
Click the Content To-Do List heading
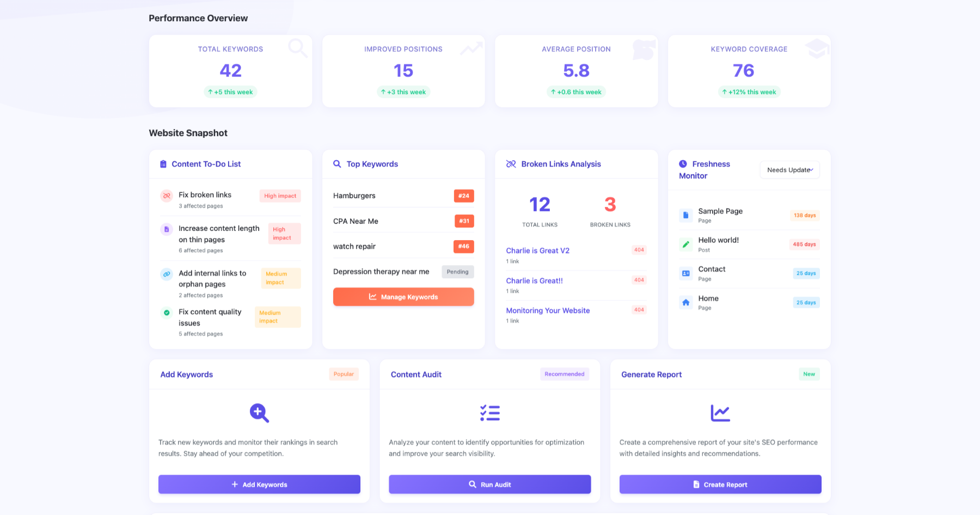(206, 164)
